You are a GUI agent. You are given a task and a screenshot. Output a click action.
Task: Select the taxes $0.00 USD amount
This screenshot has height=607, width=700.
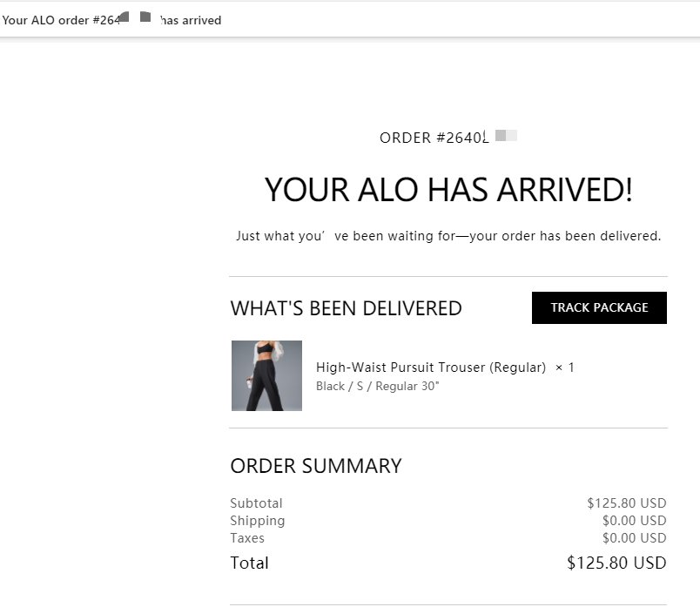click(633, 538)
